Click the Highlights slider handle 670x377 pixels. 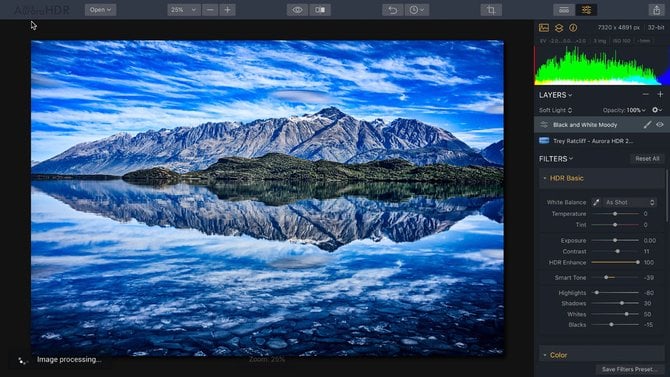[597, 293]
